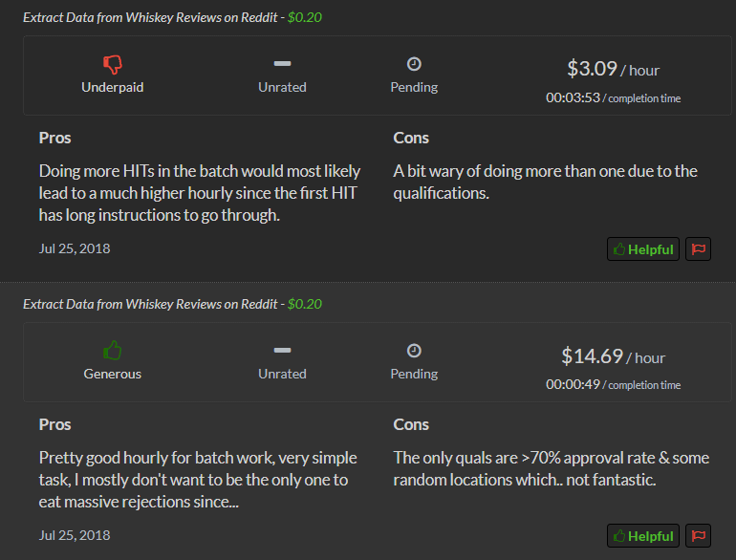This screenshot has height=560, width=736.
Task: Click the pros text about 'Doing more HITs'
Action: click(x=200, y=193)
